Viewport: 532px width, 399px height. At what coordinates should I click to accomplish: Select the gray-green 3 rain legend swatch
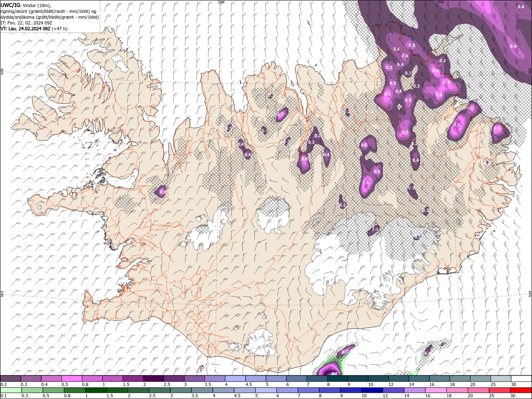tap(181, 390)
